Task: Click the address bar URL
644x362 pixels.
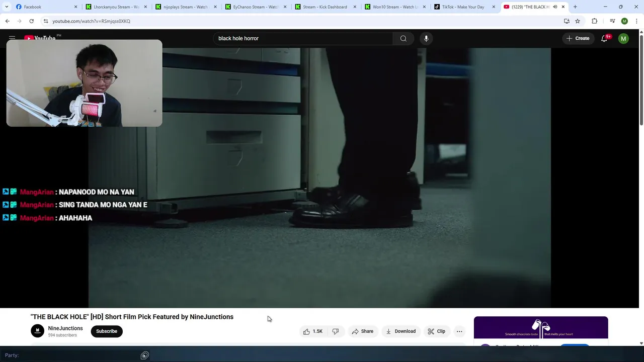Action: (91, 21)
